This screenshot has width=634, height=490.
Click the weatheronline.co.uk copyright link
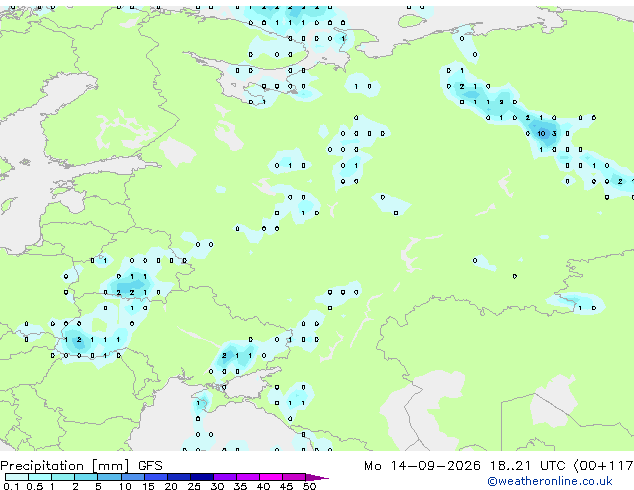(x=550, y=481)
